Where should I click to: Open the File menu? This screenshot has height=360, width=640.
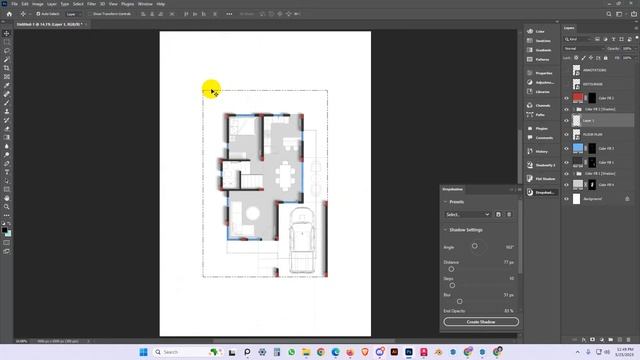[14, 4]
